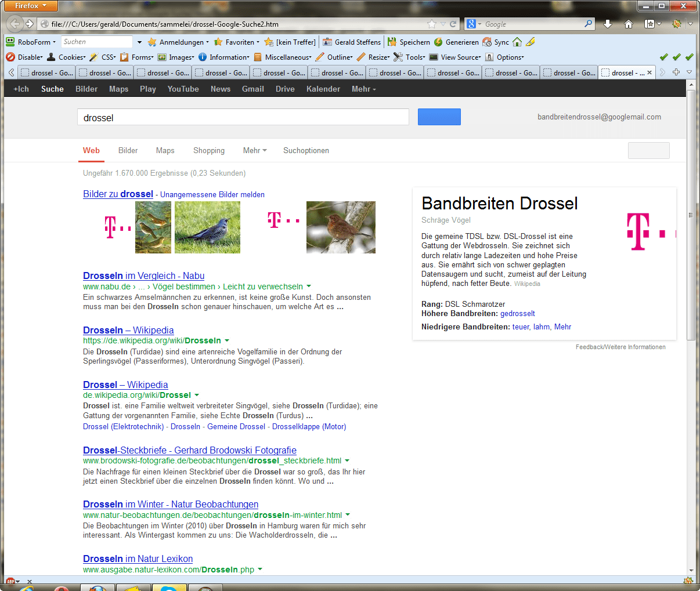Select the Web results tab
Viewport: 700px width, 591px height.
tap(91, 150)
